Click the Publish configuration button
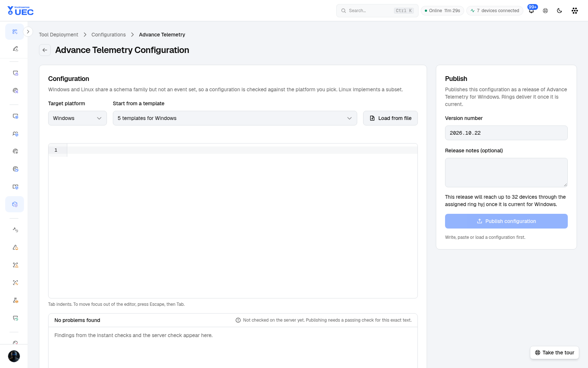The height and width of the screenshot is (368, 588). (x=506, y=221)
